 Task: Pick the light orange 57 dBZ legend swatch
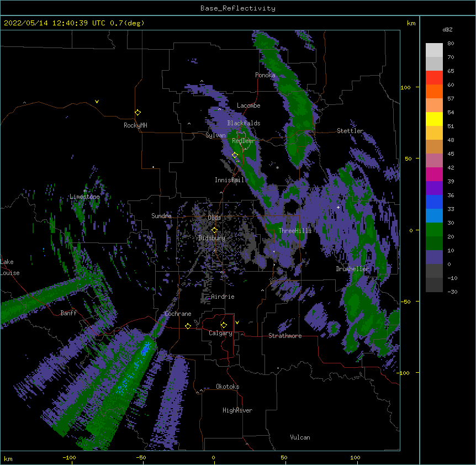pos(434,105)
